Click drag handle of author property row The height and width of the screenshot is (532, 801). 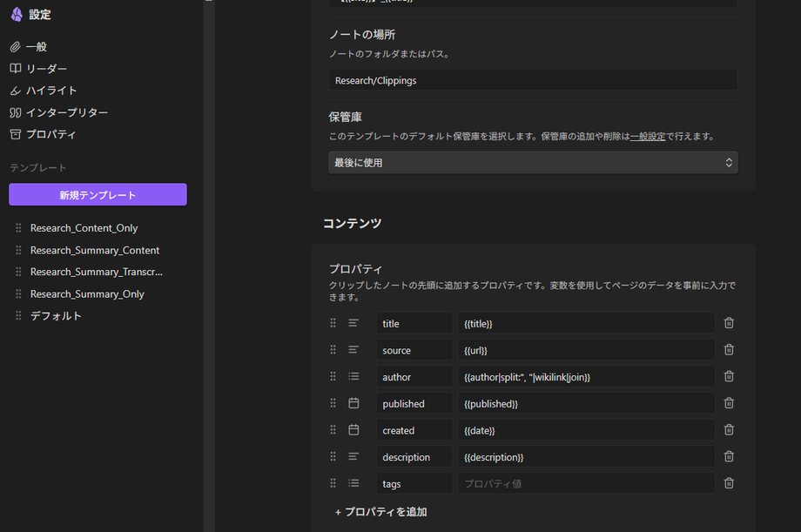click(333, 376)
